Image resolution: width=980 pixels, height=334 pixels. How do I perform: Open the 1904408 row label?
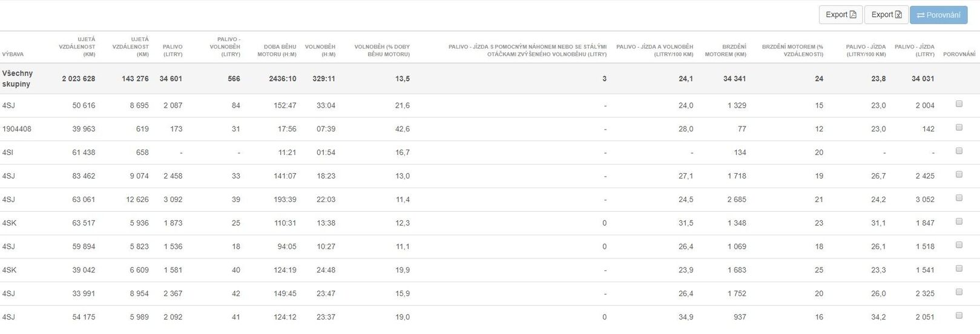[17, 129]
